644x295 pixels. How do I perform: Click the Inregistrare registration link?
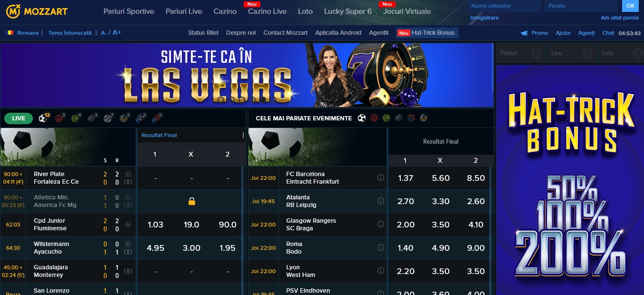click(x=484, y=18)
